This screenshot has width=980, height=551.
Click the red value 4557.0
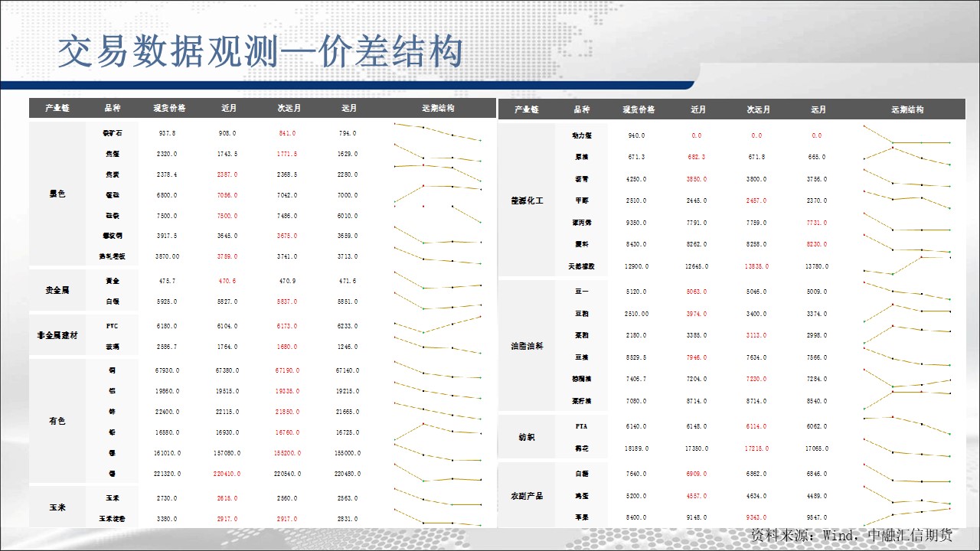pos(697,496)
